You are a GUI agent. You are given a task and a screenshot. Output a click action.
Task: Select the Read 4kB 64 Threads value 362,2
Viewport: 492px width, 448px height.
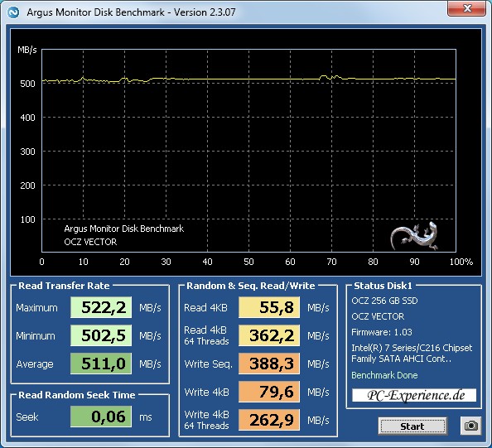269,335
